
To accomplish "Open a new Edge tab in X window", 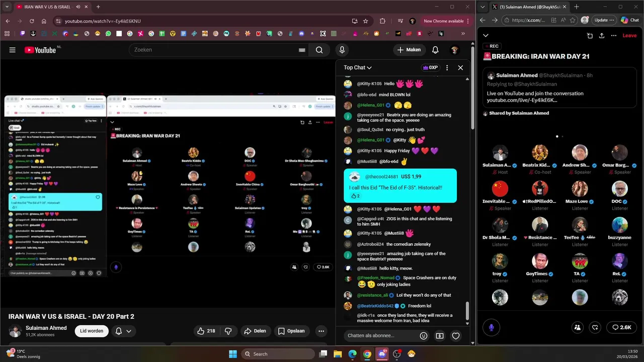I will tap(576, 7).
